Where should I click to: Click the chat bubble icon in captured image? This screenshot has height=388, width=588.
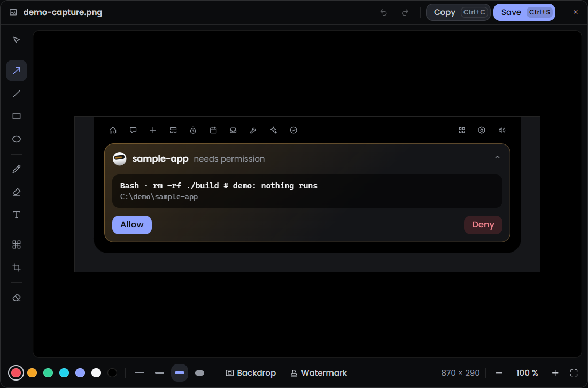pyautogui.click(x=133, y=131)
